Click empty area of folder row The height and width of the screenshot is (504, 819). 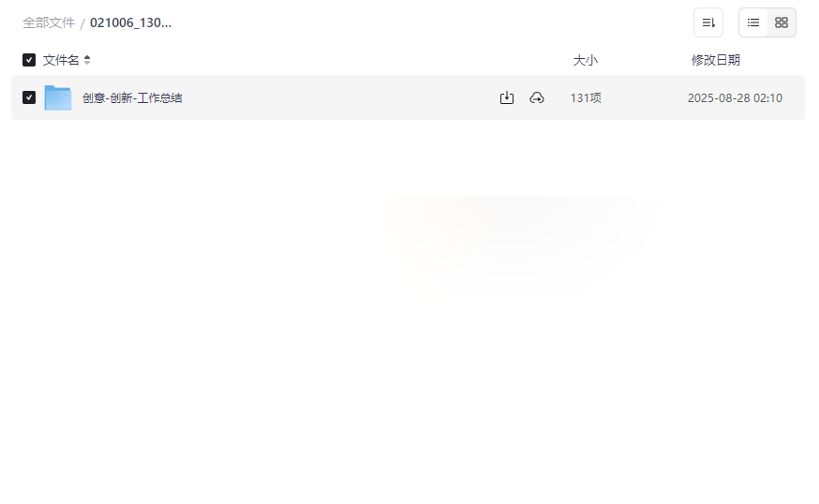pos(339,97)
